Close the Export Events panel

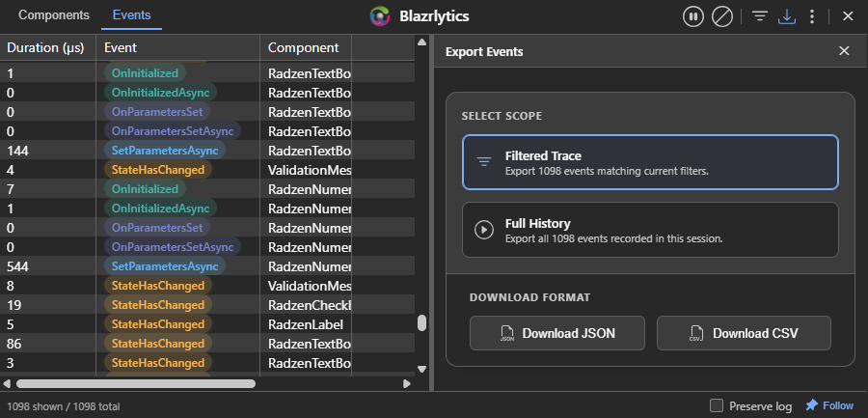(844, 51)
